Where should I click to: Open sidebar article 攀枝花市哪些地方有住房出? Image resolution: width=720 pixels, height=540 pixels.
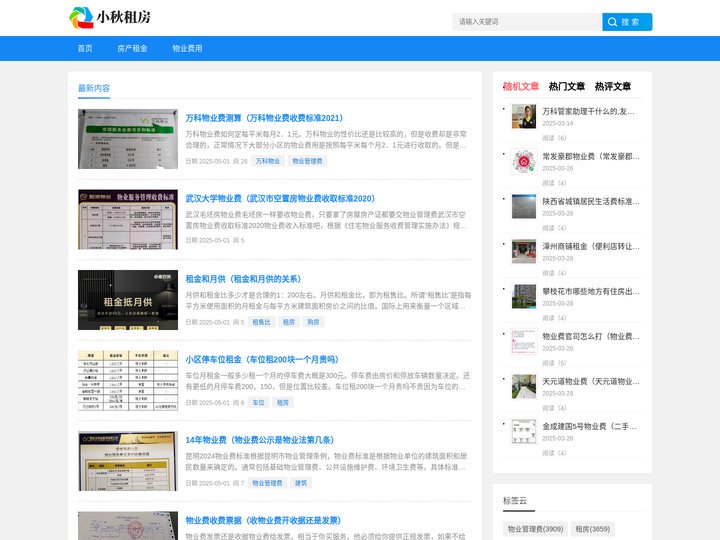point(591,291)
